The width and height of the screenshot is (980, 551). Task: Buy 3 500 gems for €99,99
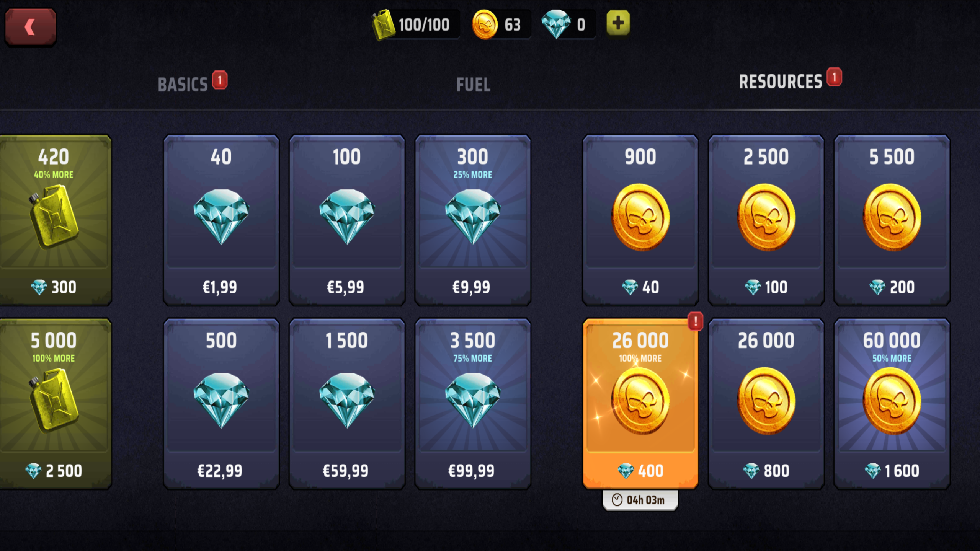(x=473, y=404)
